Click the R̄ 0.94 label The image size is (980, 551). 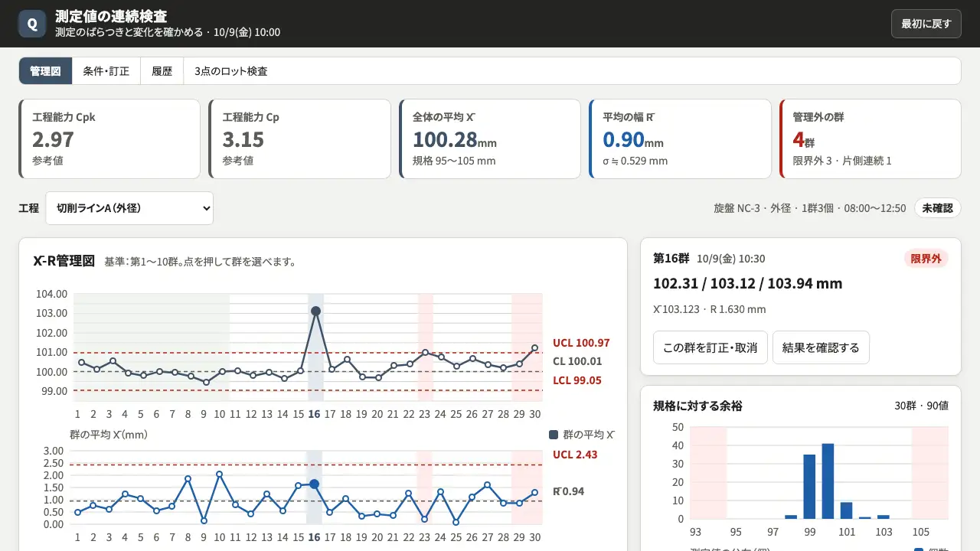[568, 491]
